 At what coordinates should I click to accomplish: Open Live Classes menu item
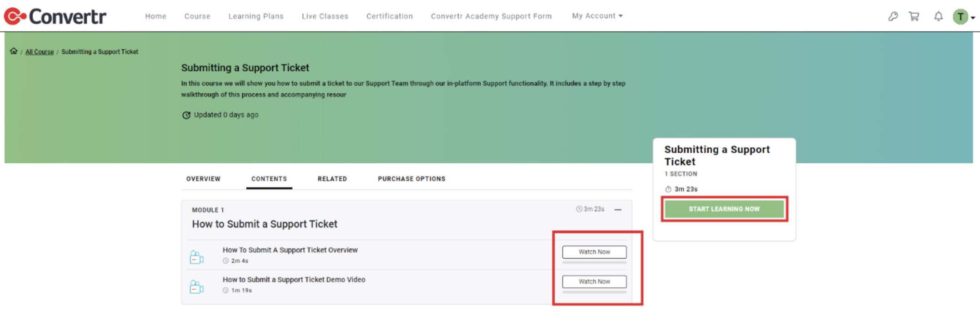tap(325, 16)
